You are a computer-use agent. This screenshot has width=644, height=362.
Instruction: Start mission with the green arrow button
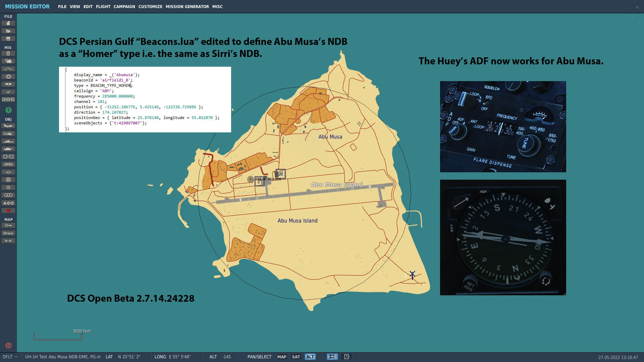point(8,110)
